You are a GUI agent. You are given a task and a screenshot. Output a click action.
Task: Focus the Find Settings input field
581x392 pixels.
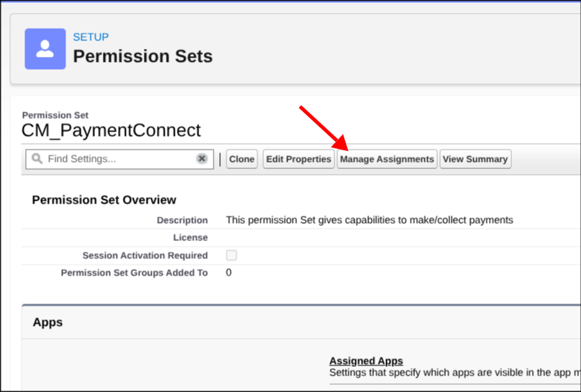[x=119, y=160]
